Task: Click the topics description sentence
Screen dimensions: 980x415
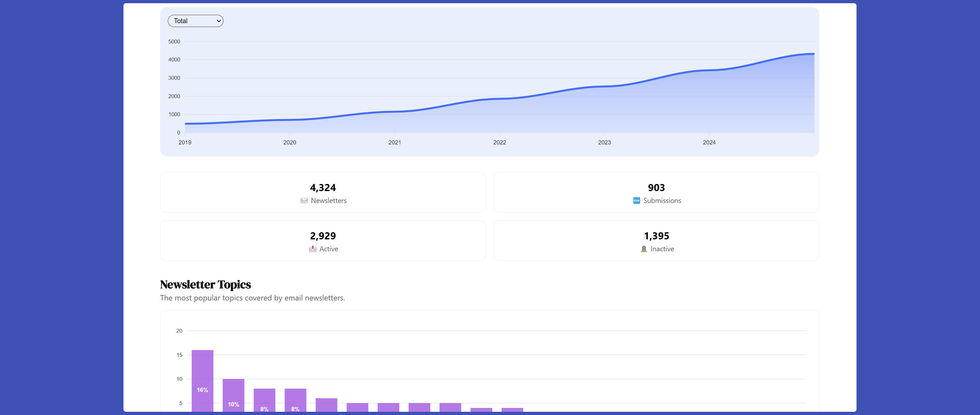Action: [252, 298]
